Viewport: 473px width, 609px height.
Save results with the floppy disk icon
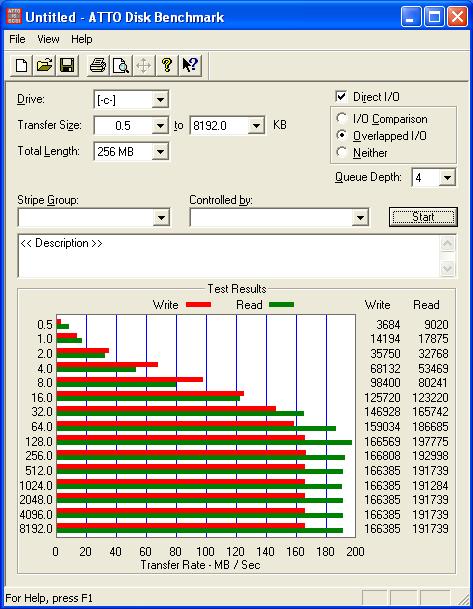[x=67, y=65]
